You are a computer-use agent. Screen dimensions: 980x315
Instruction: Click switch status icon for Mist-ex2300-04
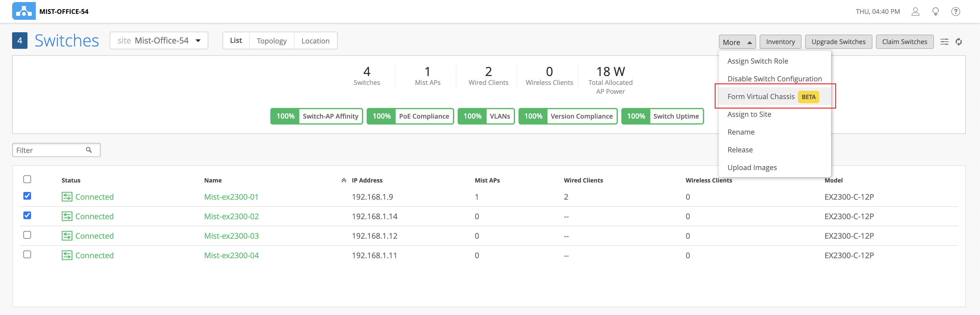tap(67, 255)
